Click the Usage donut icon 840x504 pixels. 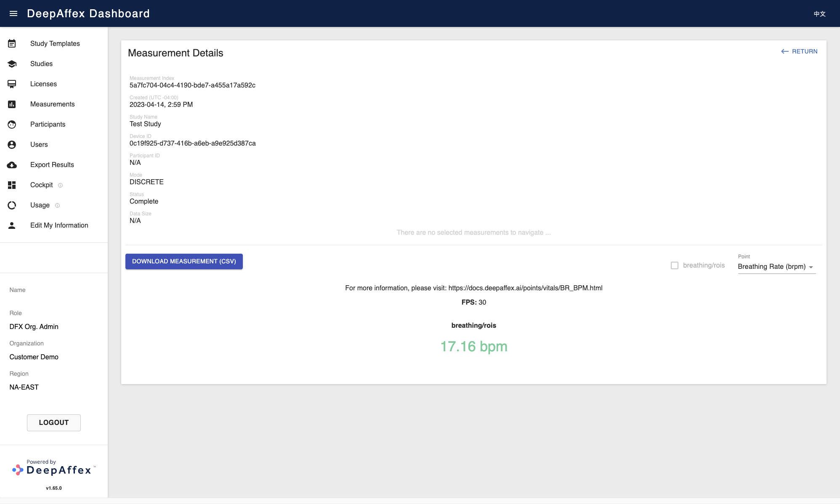pyautogui.click(x=12, y=205)
